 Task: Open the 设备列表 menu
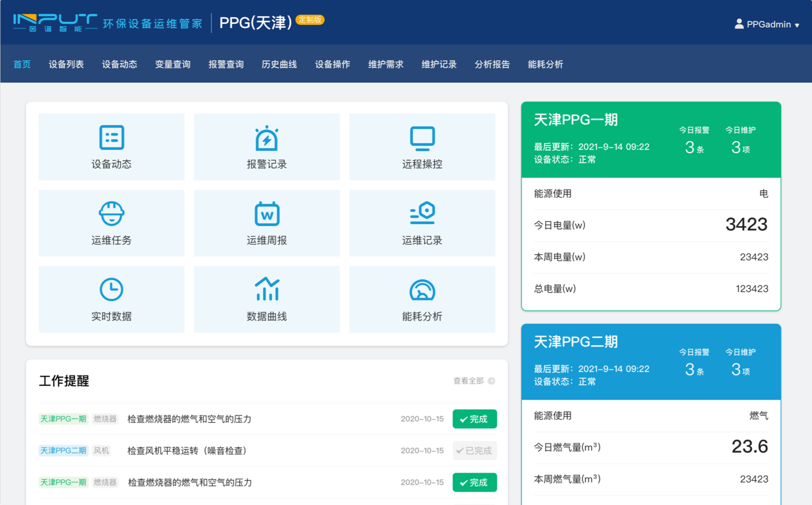(x=66, y=64)
